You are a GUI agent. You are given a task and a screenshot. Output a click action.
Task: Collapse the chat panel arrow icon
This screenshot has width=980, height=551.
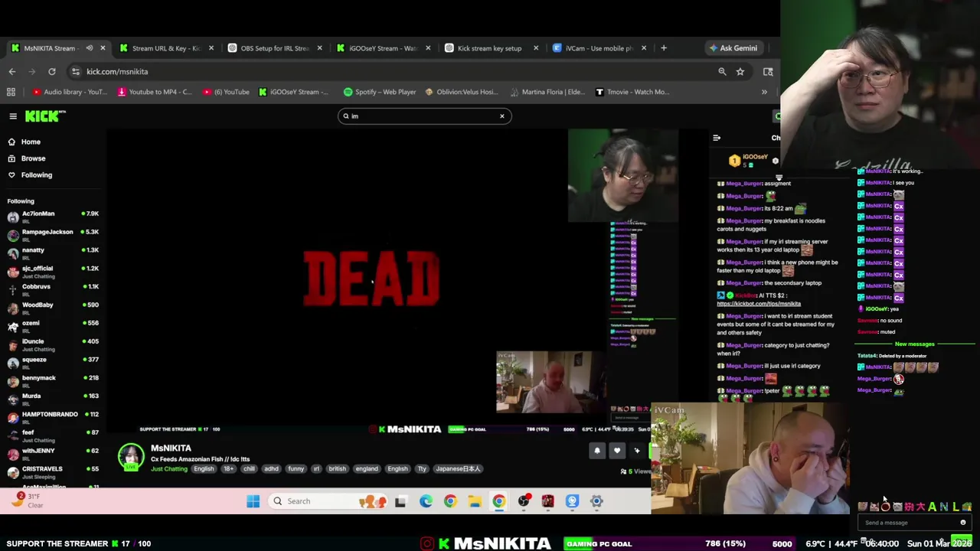[717, 139]
